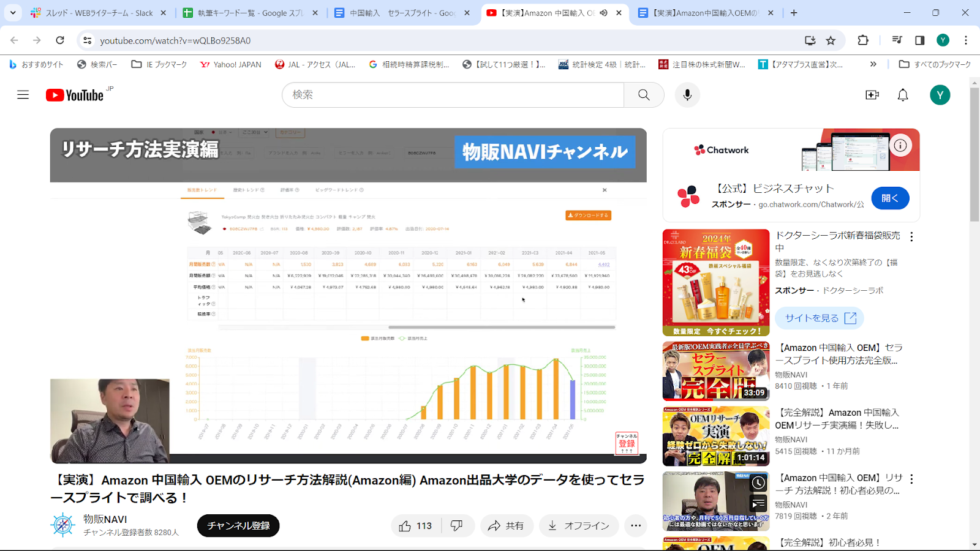980x551 pixels.
Task: Click the address bar URL
Action: 175,40
